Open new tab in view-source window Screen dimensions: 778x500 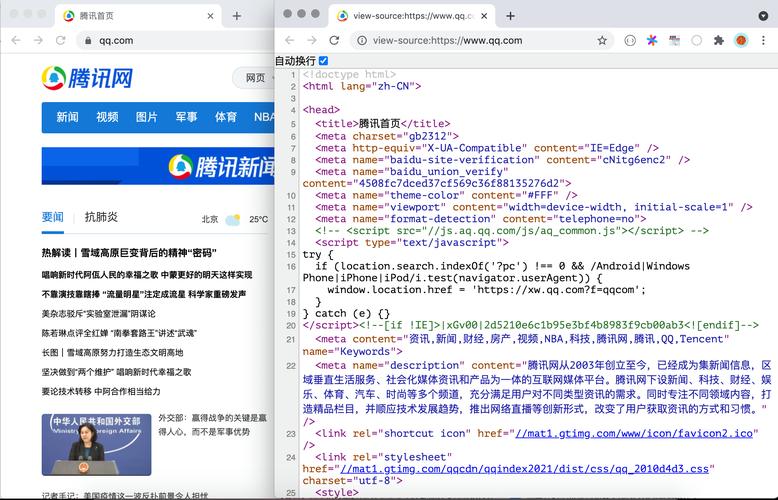(x=510, y=16)
